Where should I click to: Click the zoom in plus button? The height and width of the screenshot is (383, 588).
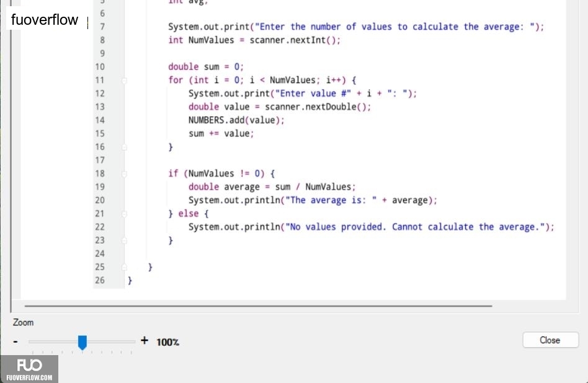[x=145, y=340]
